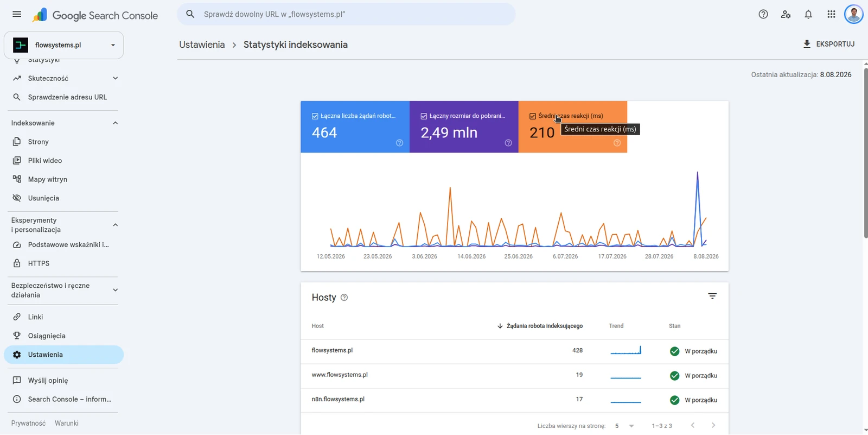Viewport: 868px width, 435px height.
Task: Open the n8n.flowsystems.pl host row
Action: [x=514, y=400]
